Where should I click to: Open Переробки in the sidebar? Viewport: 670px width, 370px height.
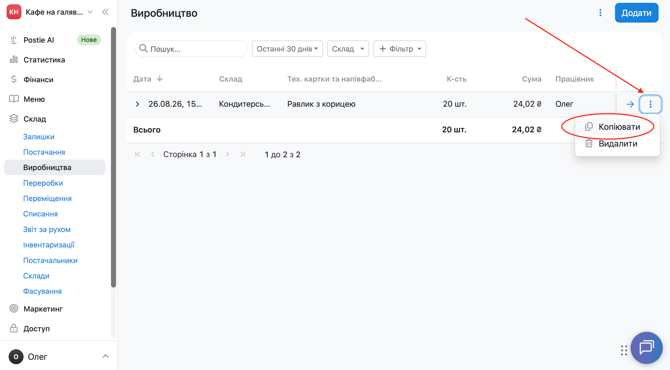click(x=43, y=183)
